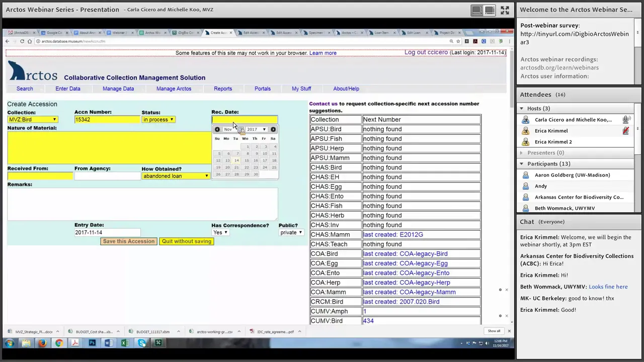Open year dropdown showing 2017
The height and width of the screenshot is (362, 644).
tap(256, 129)
